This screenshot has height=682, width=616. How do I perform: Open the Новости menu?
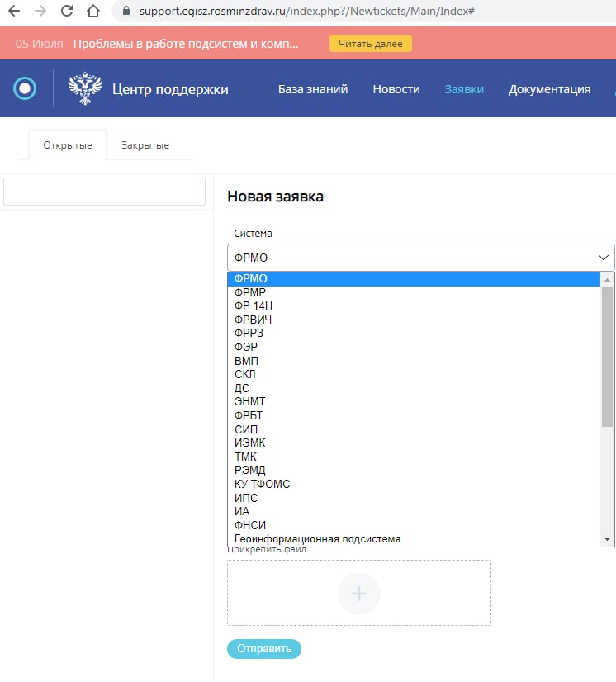pyautogui.click(x=396, y=89)
